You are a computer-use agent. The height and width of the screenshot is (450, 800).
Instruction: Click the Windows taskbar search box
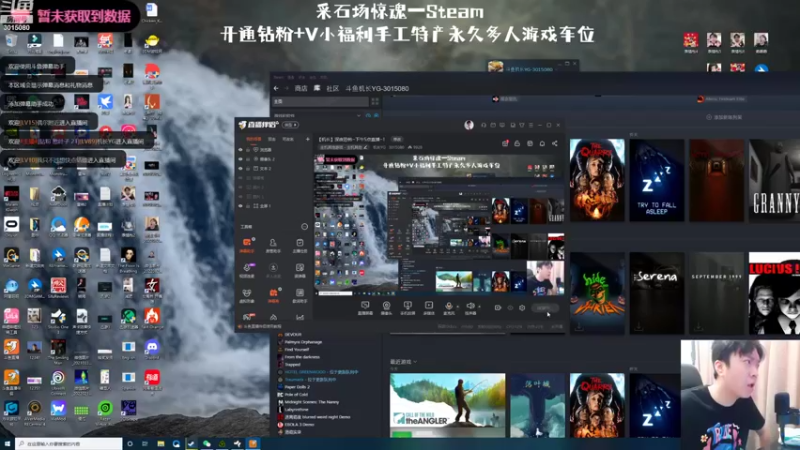pyautogui.click(x=69, y=444)
